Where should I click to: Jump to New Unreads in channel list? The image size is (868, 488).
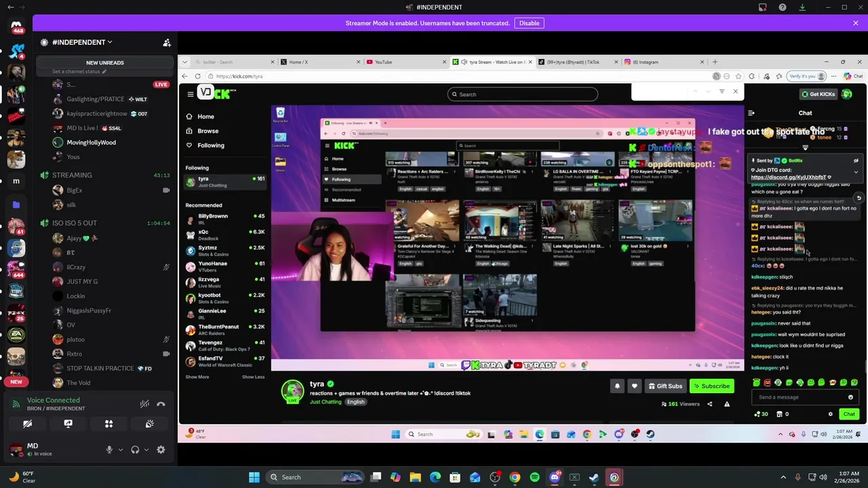coord(105,62)
